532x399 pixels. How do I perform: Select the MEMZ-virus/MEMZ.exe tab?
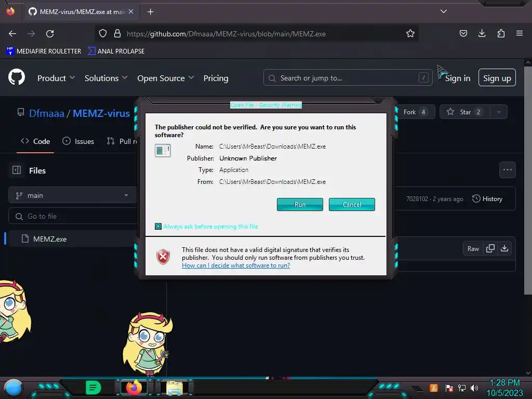pyautogui.click(x=81, y=12)
